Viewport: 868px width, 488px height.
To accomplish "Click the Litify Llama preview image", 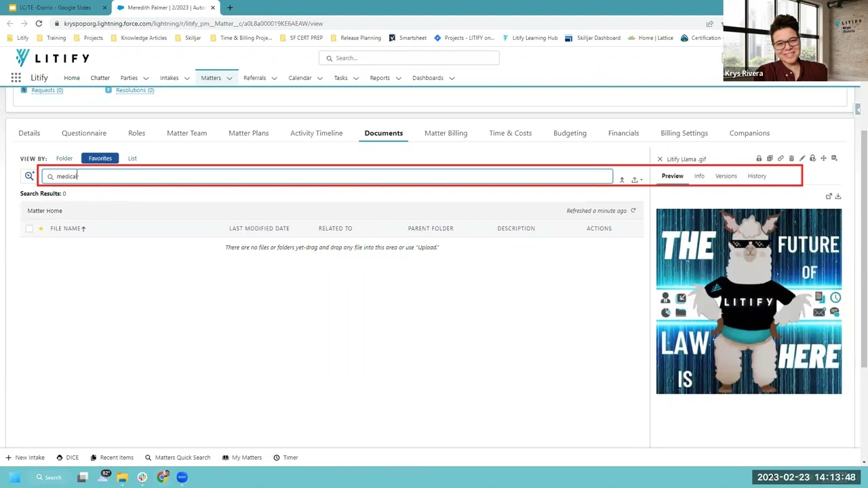I will tap(749, 302).
